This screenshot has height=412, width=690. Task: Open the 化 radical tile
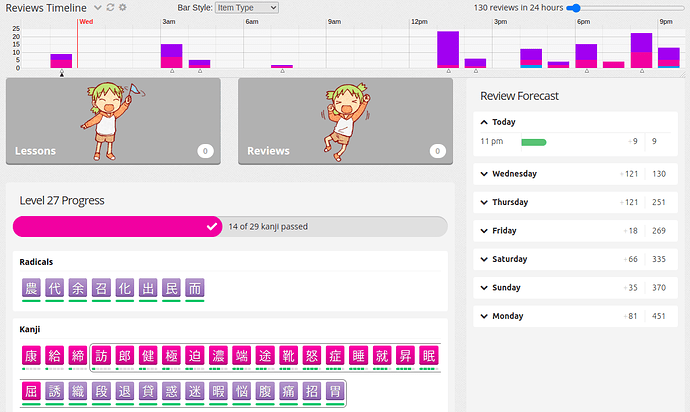125,288
